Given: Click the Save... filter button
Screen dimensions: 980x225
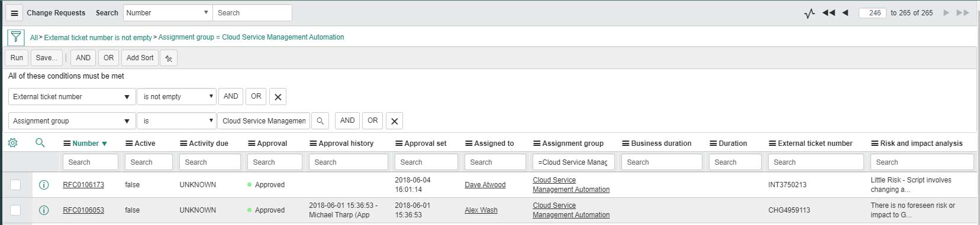Looking at the screenshot, I should point(46,58).
